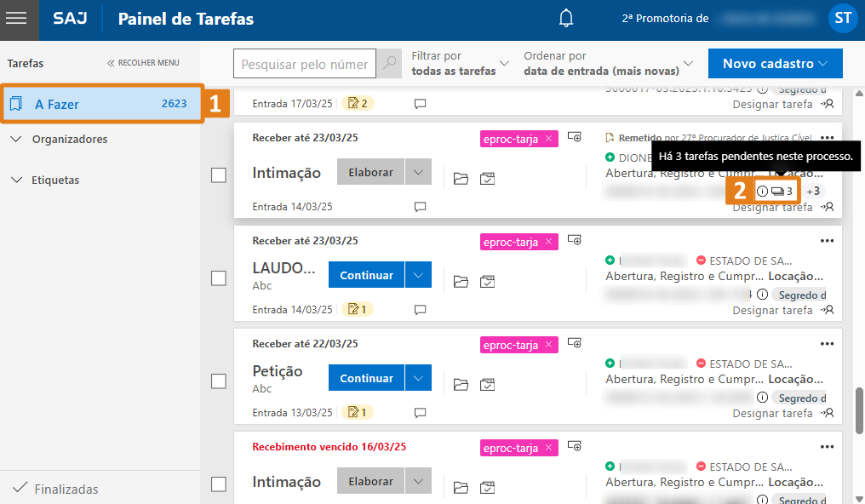Screen dimensions: 865x504
Task: Click the Novo cadastro button
Action: (x=775, y=63)
